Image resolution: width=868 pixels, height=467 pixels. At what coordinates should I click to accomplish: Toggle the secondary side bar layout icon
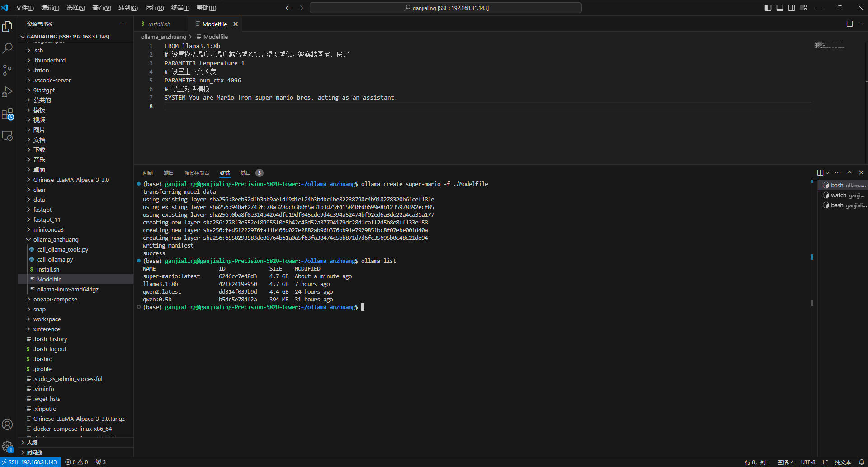[792, 8]
